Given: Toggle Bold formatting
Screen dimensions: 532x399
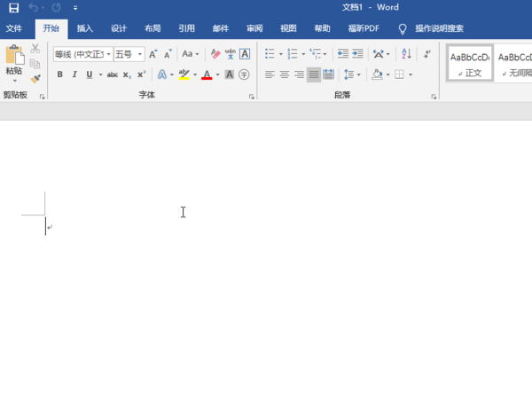Looking at the screenshot, I should click(60, 74).
